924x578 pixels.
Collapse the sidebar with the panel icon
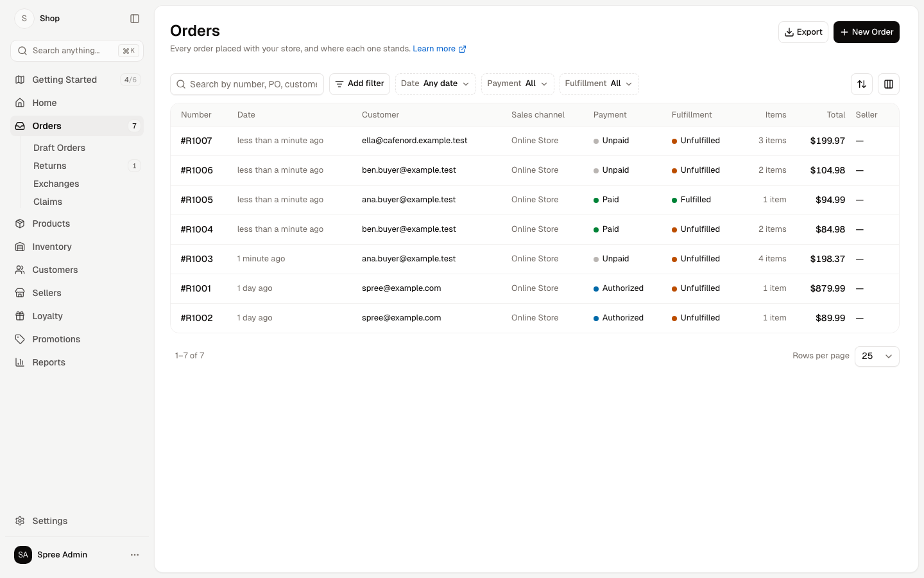click(x=135, y=19)
